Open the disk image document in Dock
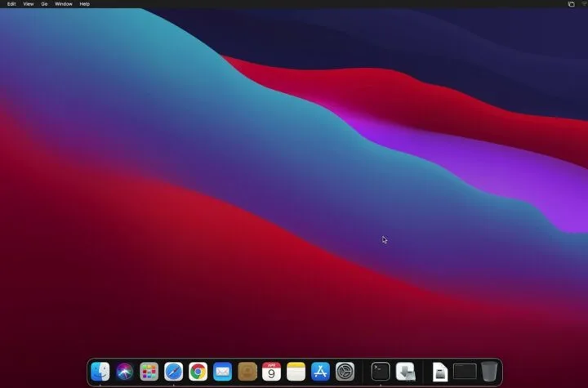Screen dimensions: 588x388 click(x=440, y=372)
